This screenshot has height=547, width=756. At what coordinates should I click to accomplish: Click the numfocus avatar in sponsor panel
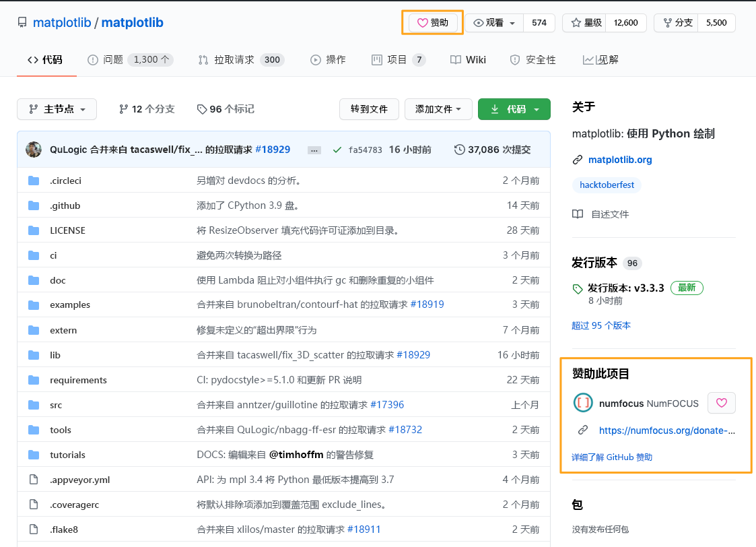[x=582, y=402]
